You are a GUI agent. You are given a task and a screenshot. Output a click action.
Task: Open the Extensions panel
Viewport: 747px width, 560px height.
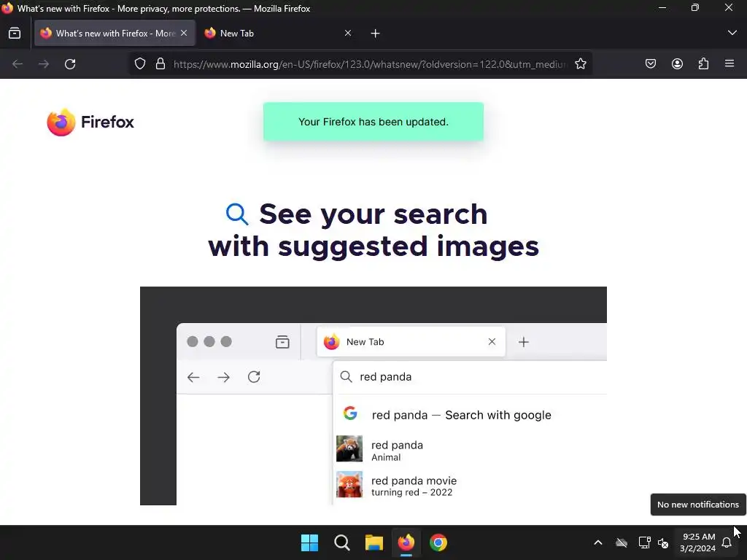pyautogui.click(x=703, y=64)
